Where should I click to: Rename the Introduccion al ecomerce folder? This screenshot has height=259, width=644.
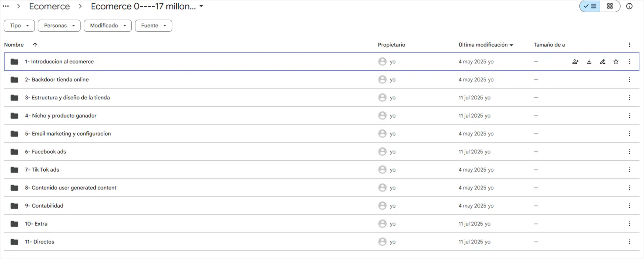602,62
